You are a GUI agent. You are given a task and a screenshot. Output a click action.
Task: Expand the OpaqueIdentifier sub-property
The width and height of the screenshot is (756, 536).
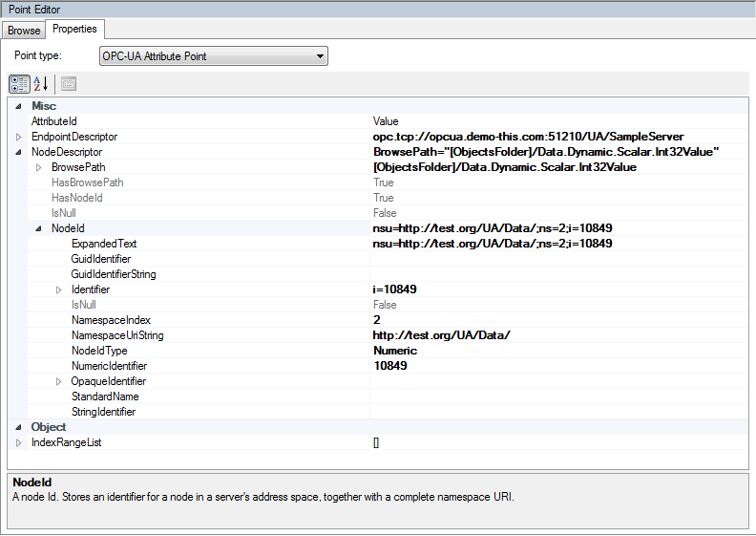click(57, 381)
